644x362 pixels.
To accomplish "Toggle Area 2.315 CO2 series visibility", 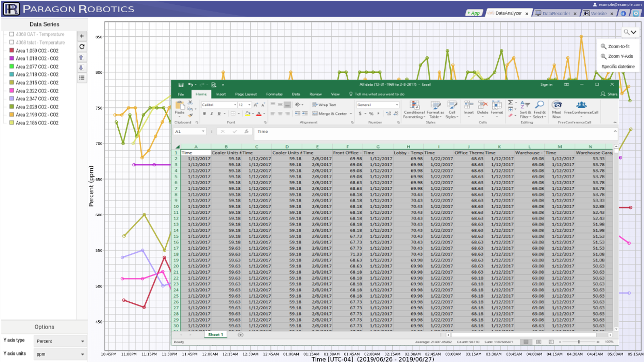I will pos(12,82).
